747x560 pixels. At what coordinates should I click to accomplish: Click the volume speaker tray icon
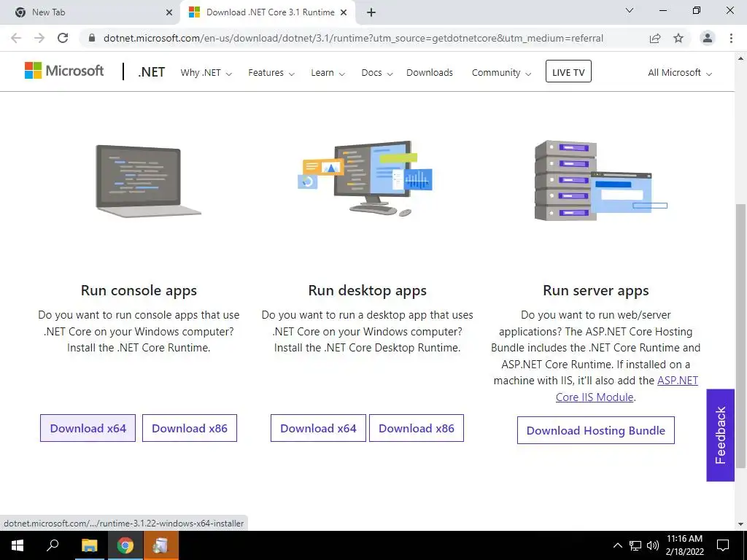[x=653, y=545]
